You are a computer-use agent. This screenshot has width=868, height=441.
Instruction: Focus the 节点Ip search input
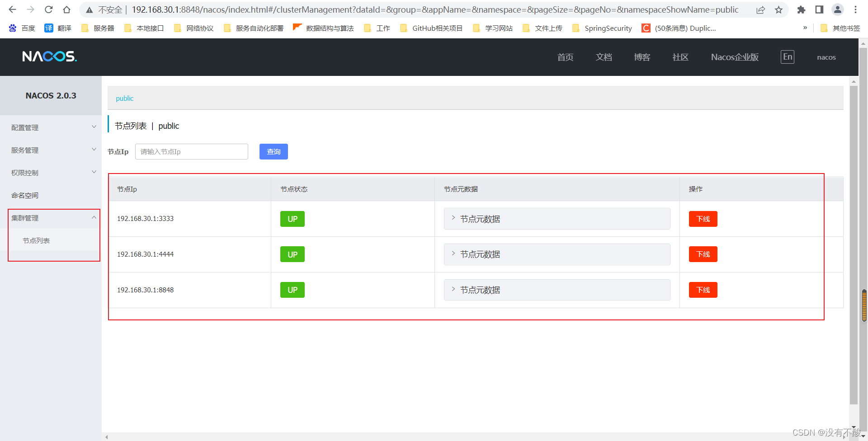pyautogui.click(x=192, y=152)
